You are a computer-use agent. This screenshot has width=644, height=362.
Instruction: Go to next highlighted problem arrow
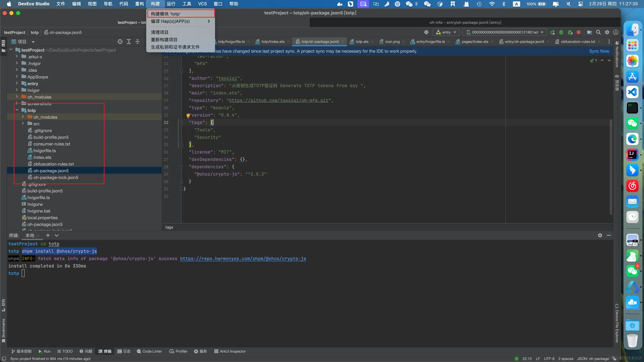point(609,60)
